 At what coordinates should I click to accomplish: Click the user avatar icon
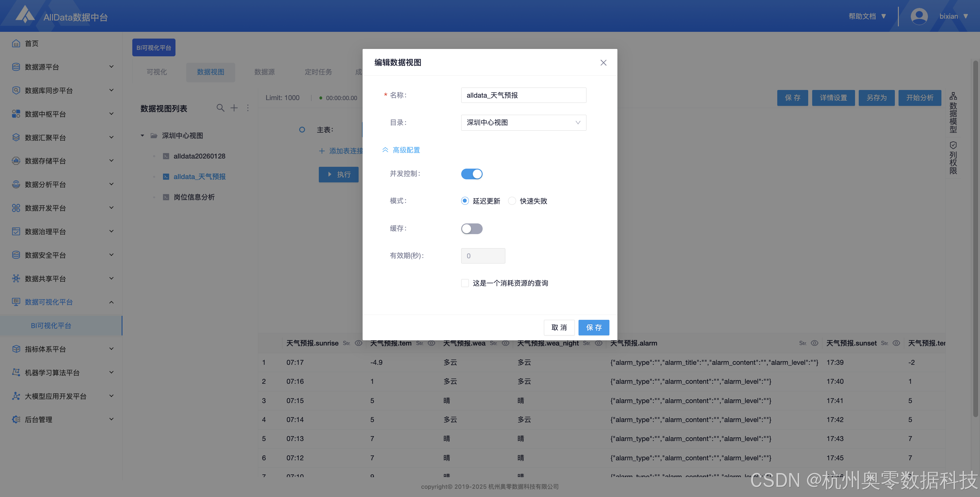(919, 16)
